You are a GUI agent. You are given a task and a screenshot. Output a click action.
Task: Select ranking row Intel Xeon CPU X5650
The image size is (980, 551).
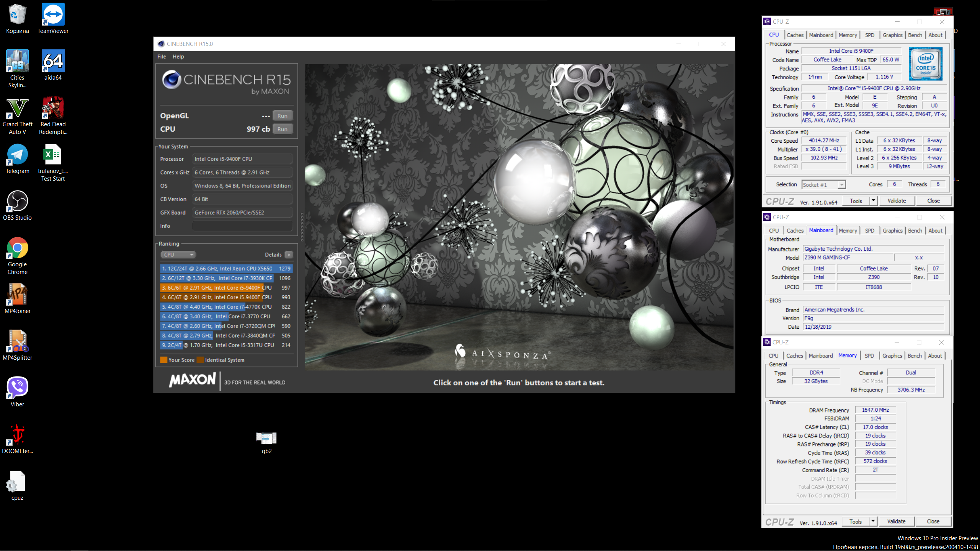(226, 269)
